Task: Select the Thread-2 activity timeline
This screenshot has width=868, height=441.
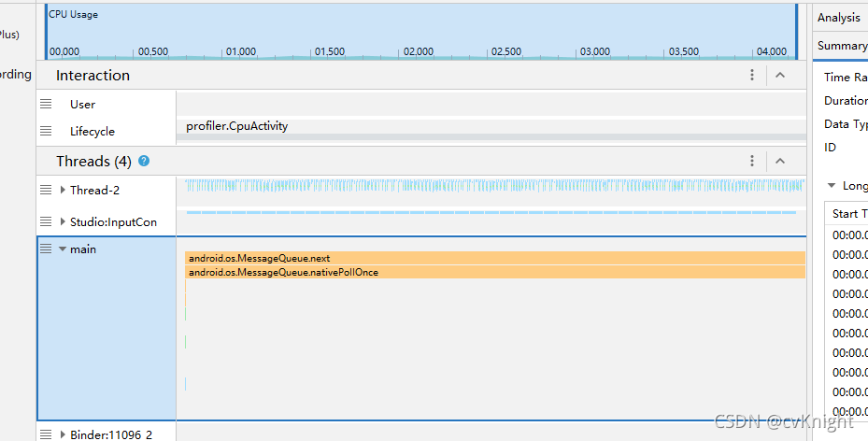Action: click(x=494, y=185)
